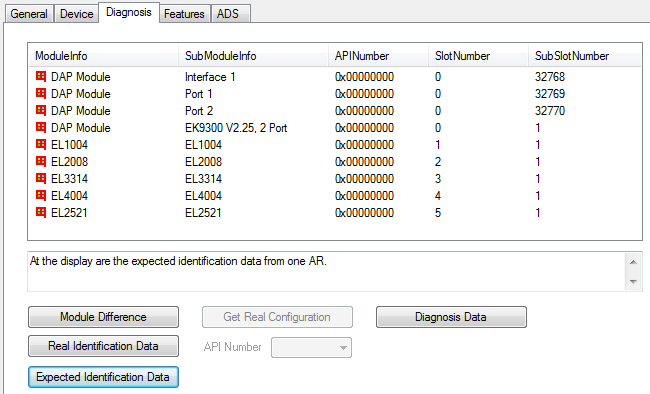
Task: Select EL2521 in the ModuleInfo column
Action: tap(69, 213)
